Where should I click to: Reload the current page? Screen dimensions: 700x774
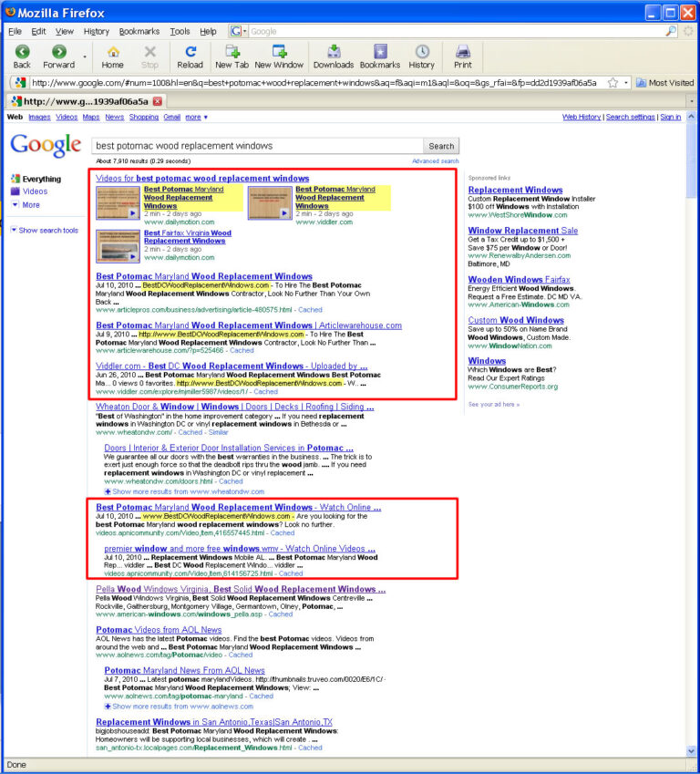(x=190, y=51)
